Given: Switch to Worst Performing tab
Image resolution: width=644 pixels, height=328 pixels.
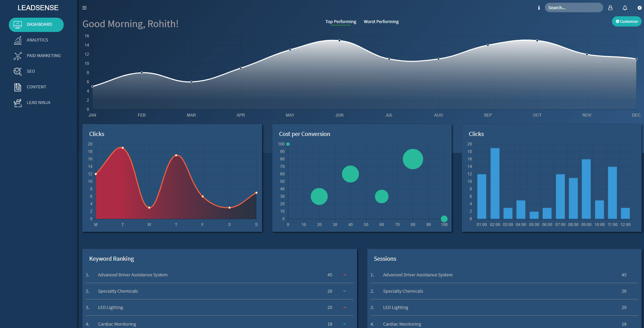Looking at the screenshot, I should pos(381,22).
